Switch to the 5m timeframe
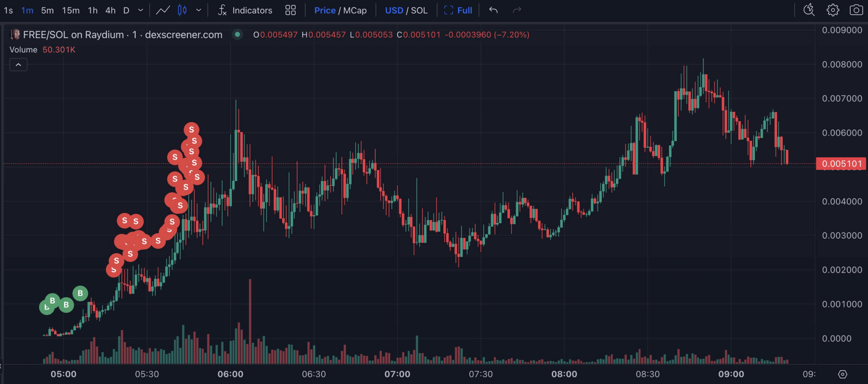Viewport: 868px width, 384px height. pyautogui.click(x=47, y=10)
